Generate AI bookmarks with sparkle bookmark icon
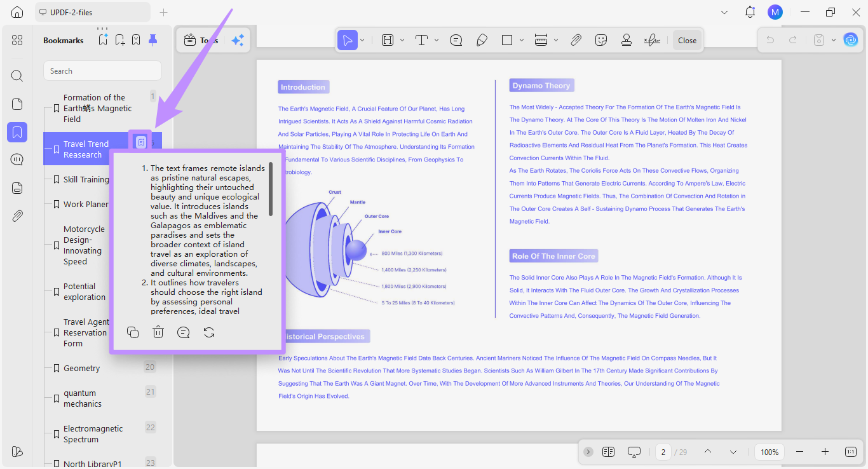 [103, 40]
